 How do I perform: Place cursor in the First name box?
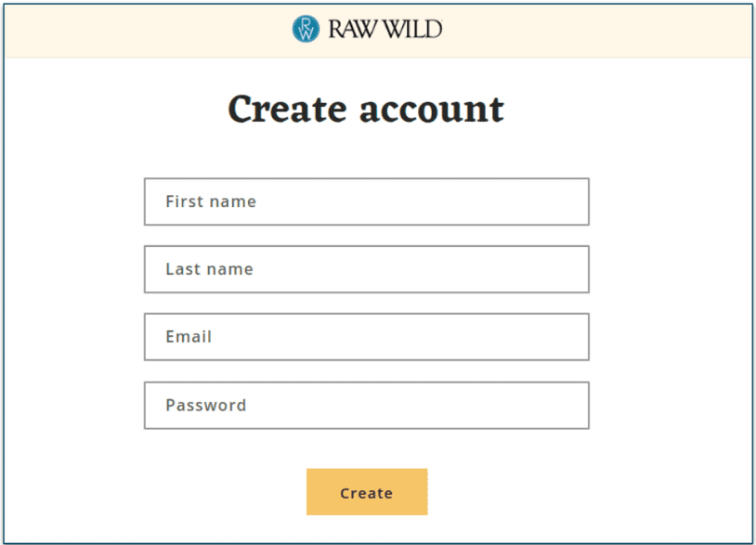tap(366, 201)
